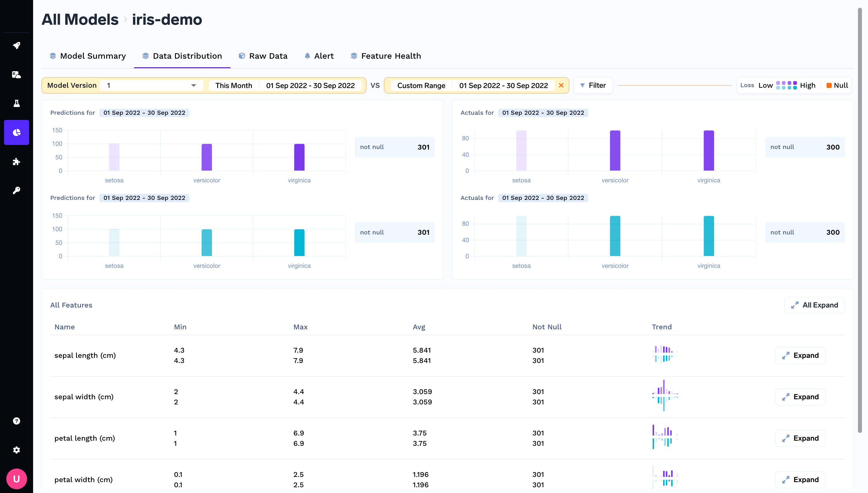Click the All Expand button
Image resolution: width=868 pixels, height=493 pixels.
pyautogui.click(x=814, y=305)
